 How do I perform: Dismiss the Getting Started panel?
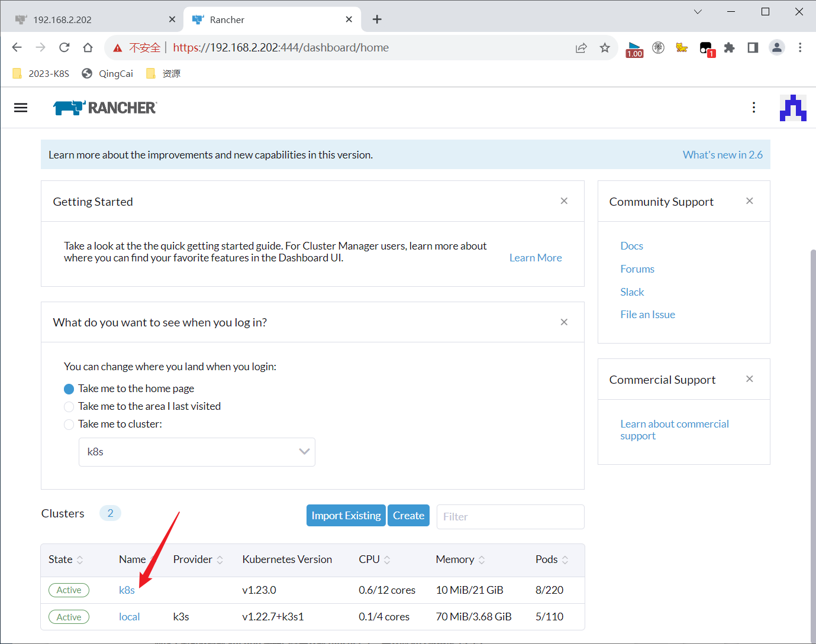[x=564, y=201]
